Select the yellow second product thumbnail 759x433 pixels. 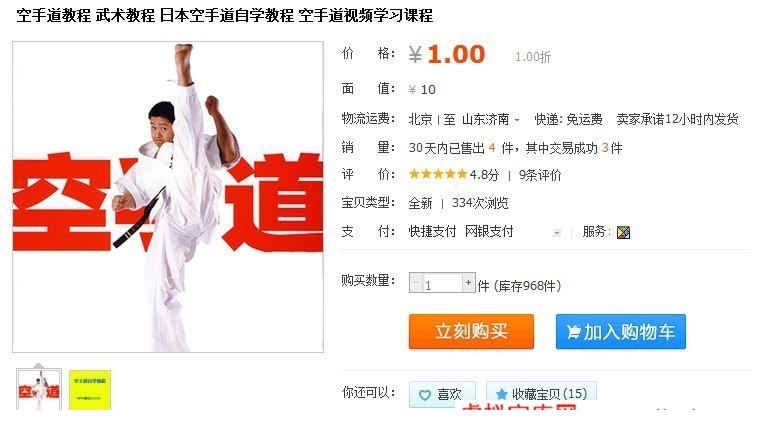pos(90,390)
